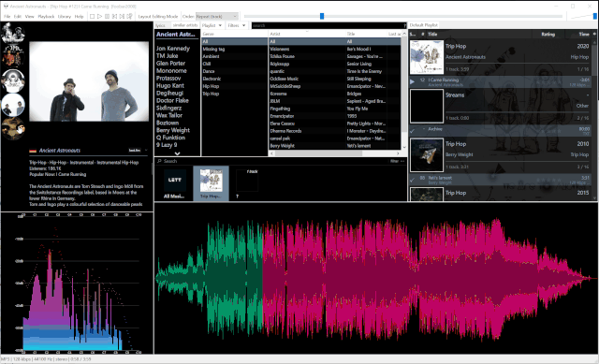
Task: Select the All Music album tile
Action: pyautogui.click(x=174, y=183)
